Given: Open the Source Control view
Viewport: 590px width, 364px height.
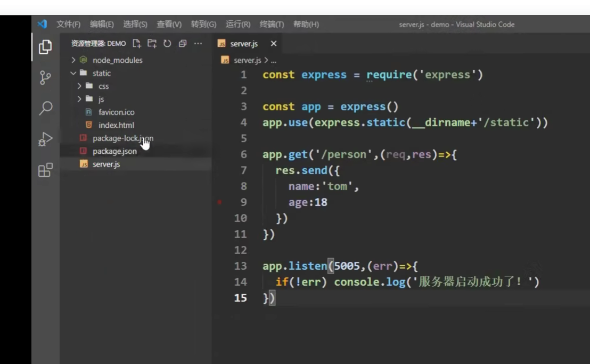Looking at the screenshot, I should tap(45, 78).
